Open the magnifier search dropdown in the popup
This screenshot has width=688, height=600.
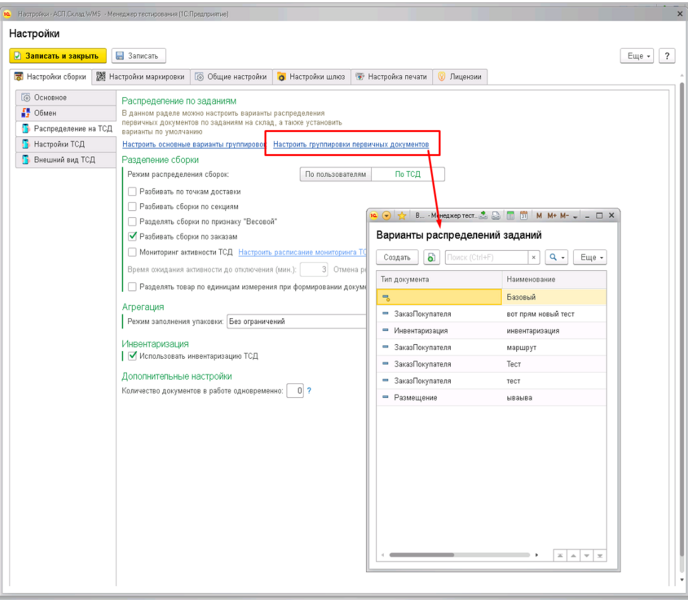(x=556, y=257)
